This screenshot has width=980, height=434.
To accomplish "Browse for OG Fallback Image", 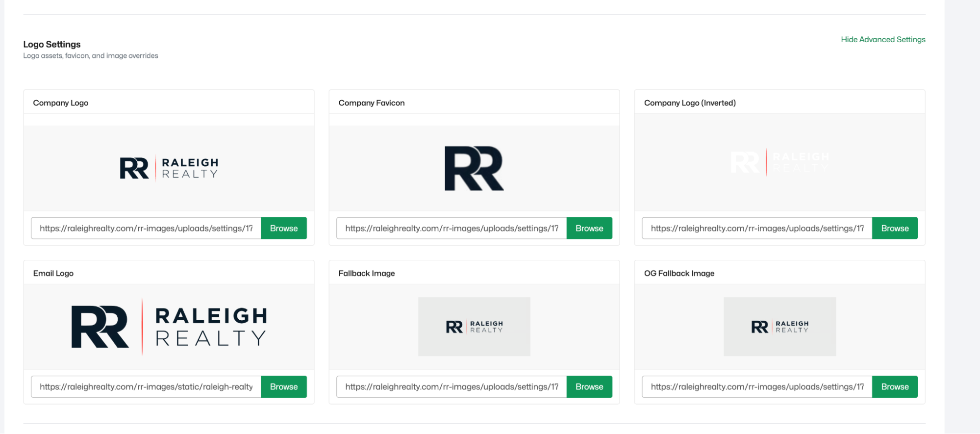I will (x=895, y=386).
